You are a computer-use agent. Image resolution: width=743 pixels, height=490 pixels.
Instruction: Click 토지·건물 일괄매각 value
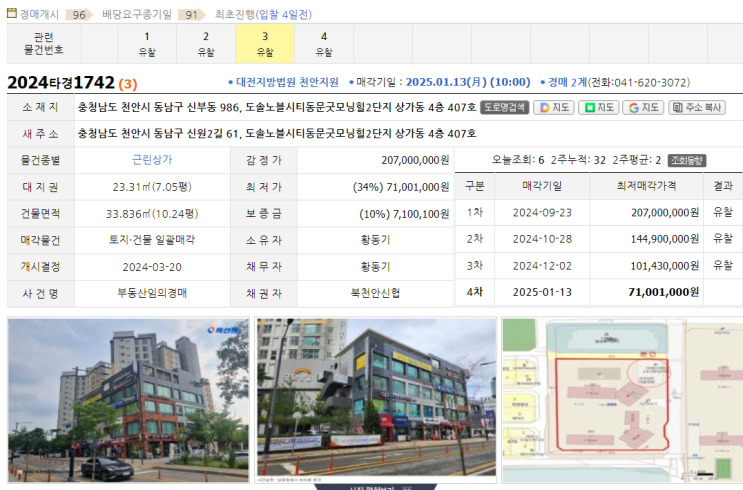[152, 240]
